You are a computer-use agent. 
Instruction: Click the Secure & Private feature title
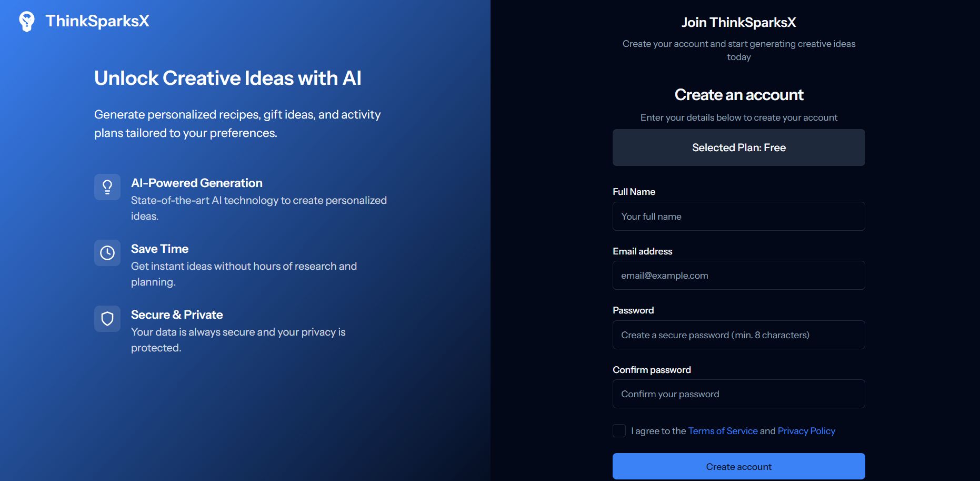point(177,315)
